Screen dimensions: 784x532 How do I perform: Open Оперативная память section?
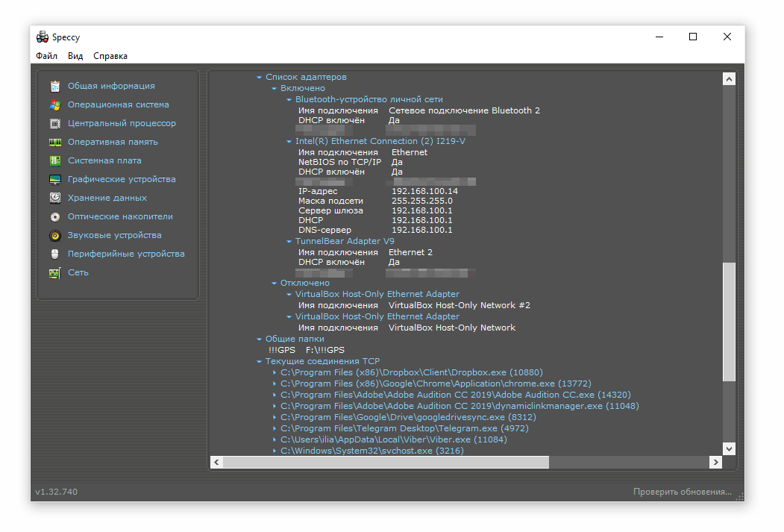pyautogui.click(x=113, y=142)
